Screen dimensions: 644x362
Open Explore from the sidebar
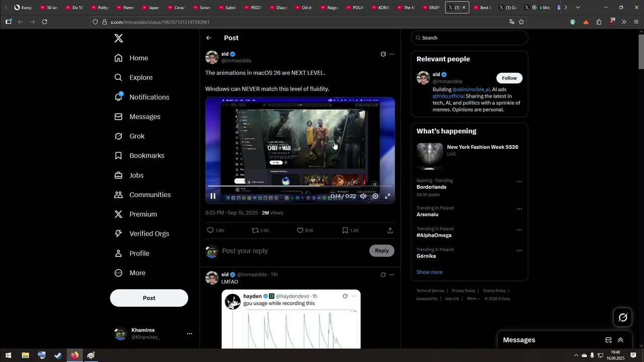coord(133,77)
